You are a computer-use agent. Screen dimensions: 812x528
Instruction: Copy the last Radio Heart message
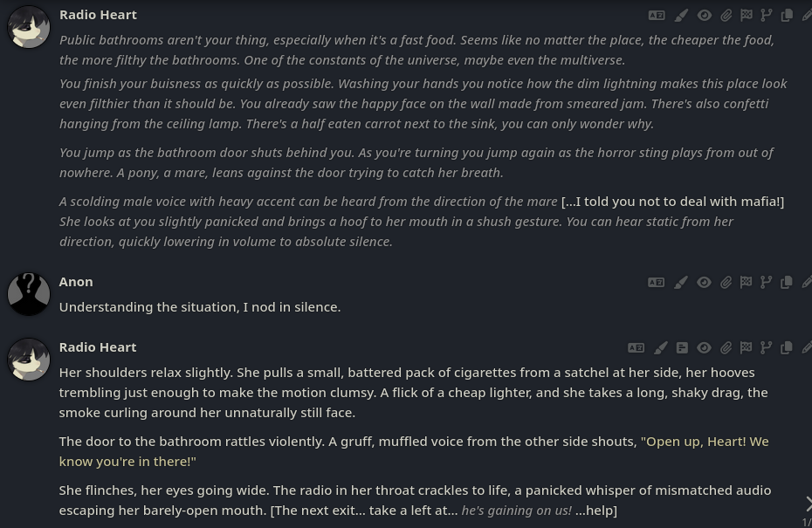click(x=787, y=348)
